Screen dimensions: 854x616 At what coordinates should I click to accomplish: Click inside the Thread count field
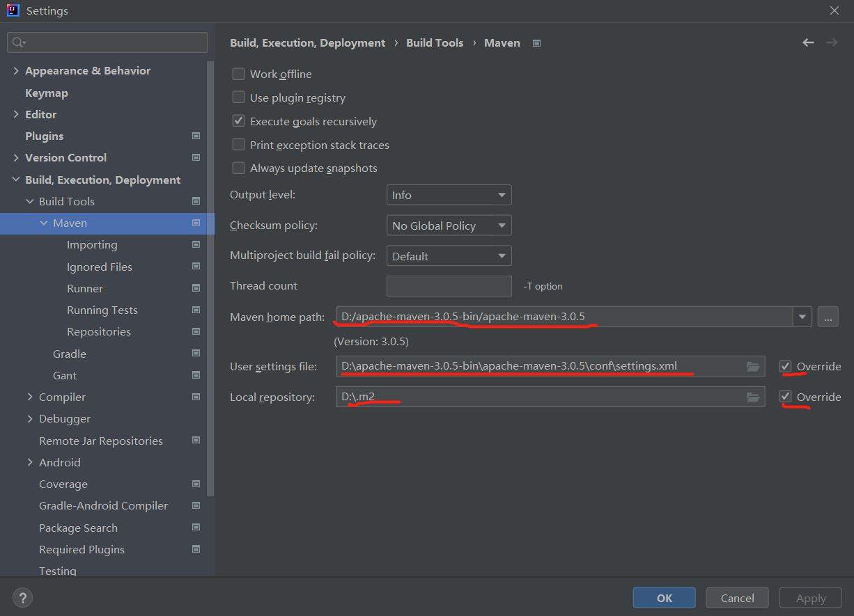(449, 285)
